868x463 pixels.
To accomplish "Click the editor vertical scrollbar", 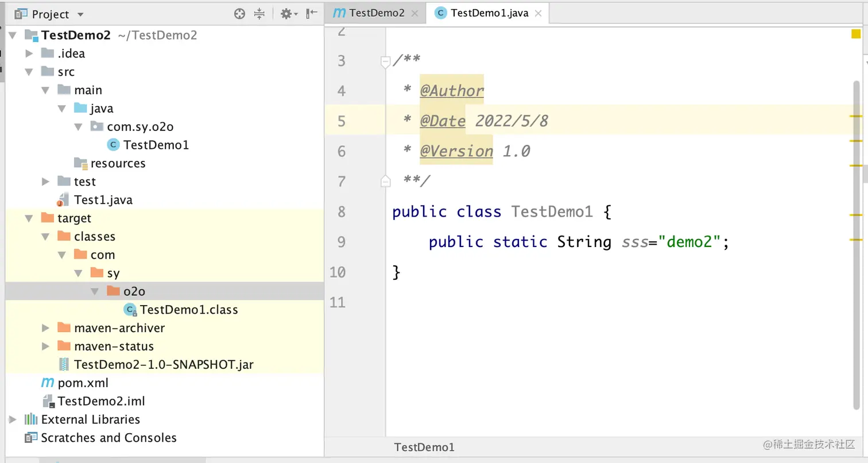I will click(x=857, y=244).
